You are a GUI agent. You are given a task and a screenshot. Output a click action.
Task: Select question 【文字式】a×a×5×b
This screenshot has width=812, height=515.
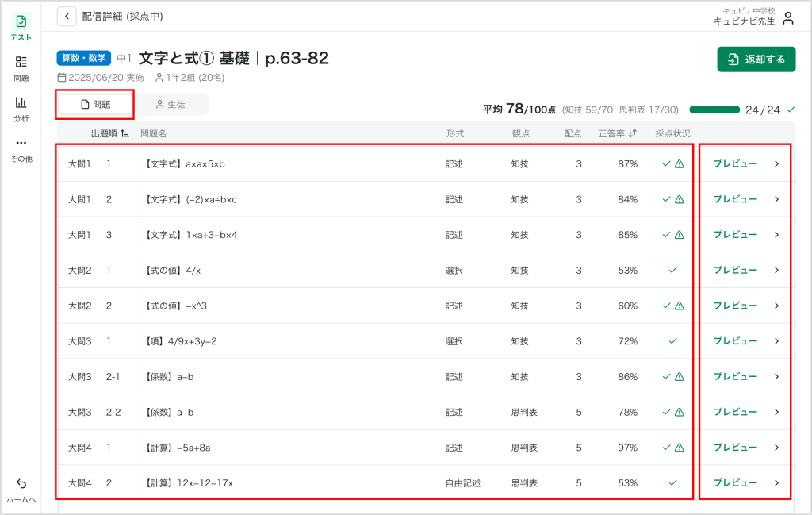(x=184, y=164)
